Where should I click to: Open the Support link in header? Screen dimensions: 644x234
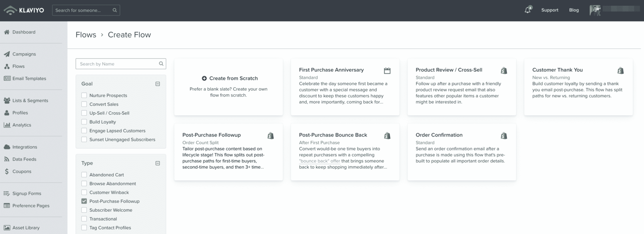click(550, 10)
